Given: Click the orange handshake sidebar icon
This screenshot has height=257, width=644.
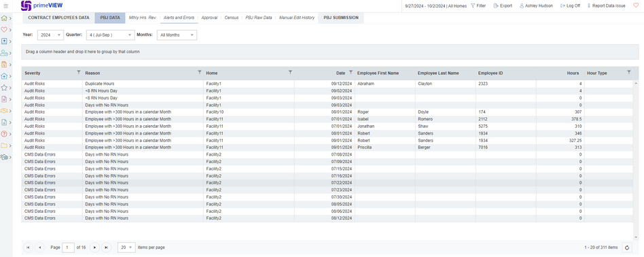Looking at the screenshot, I should 4,111.
